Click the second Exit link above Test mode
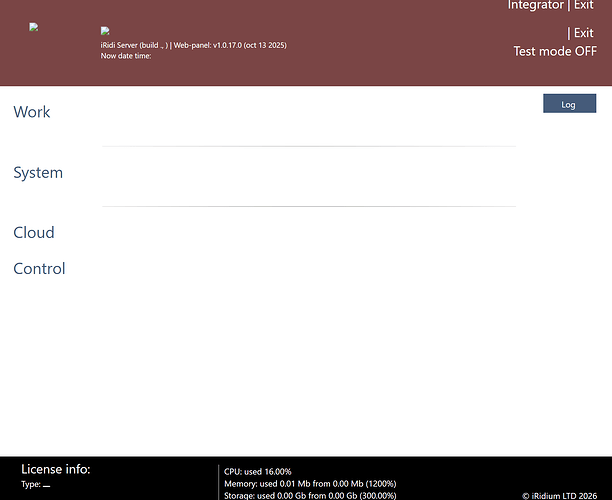 click(583, 33)
